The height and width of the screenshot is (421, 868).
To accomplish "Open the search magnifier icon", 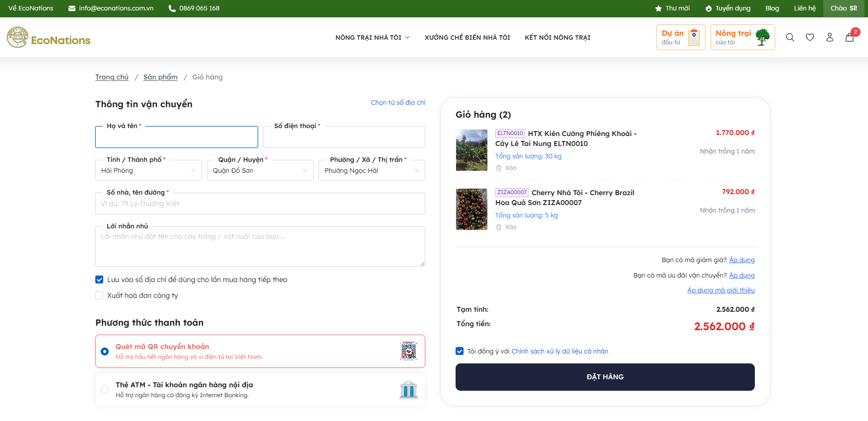I will [x=790, y=37].
